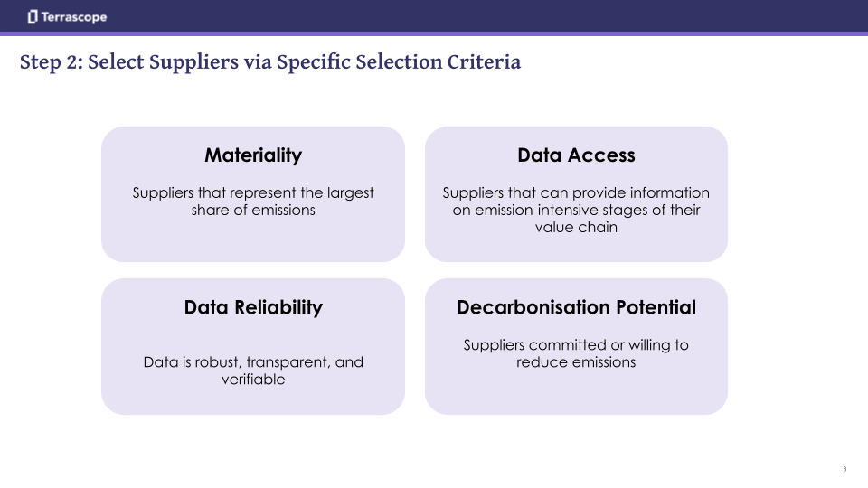
Task: Click the 'Suppliers that can provide information' line
Action: (x=576, y=192)
